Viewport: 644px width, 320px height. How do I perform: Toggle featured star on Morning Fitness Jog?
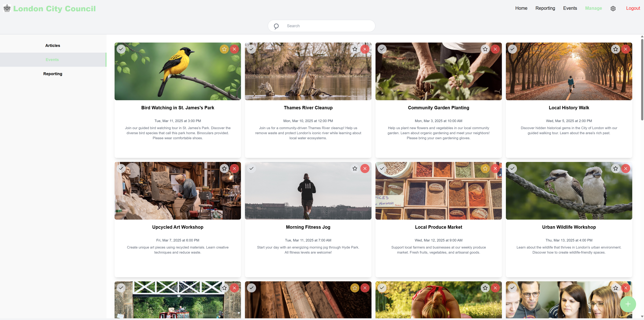click(x=355, y=168)
